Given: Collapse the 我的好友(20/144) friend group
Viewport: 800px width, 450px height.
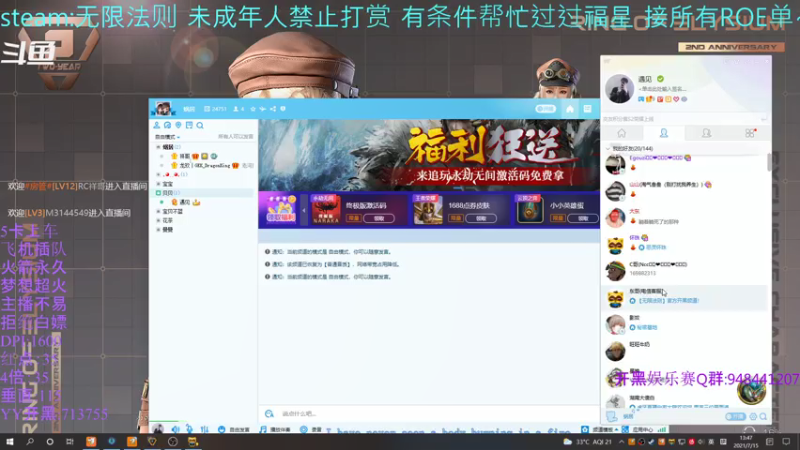Looking at the screenshot, I should [608, 148].
